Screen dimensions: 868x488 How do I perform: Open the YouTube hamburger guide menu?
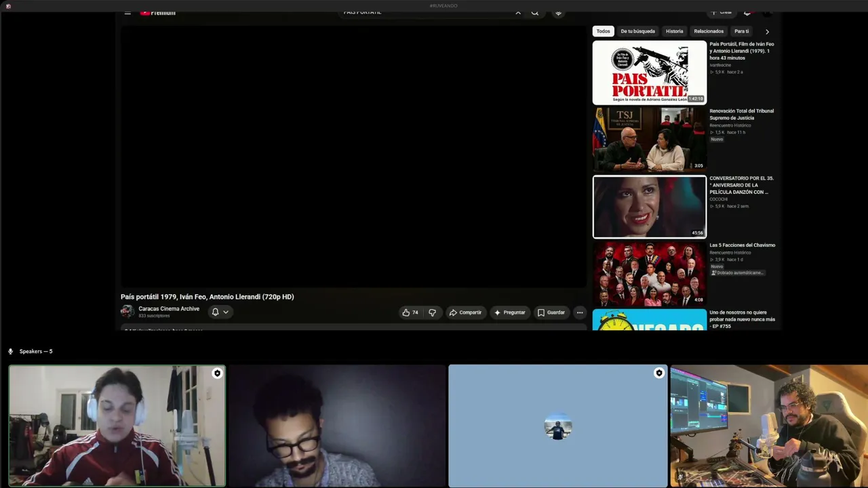pos(127,12)
